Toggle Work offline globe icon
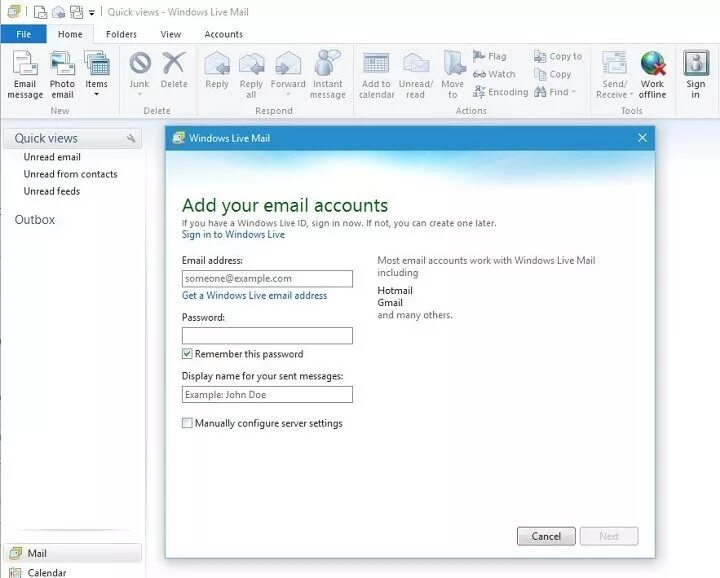Screen dimensions: 720x578 (x=653, y=63)
